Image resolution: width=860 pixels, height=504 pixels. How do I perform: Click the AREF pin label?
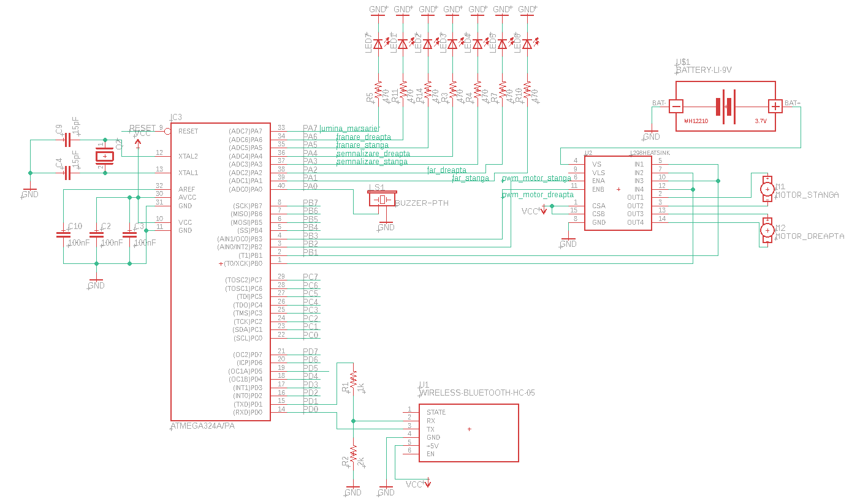pos(187,189)
